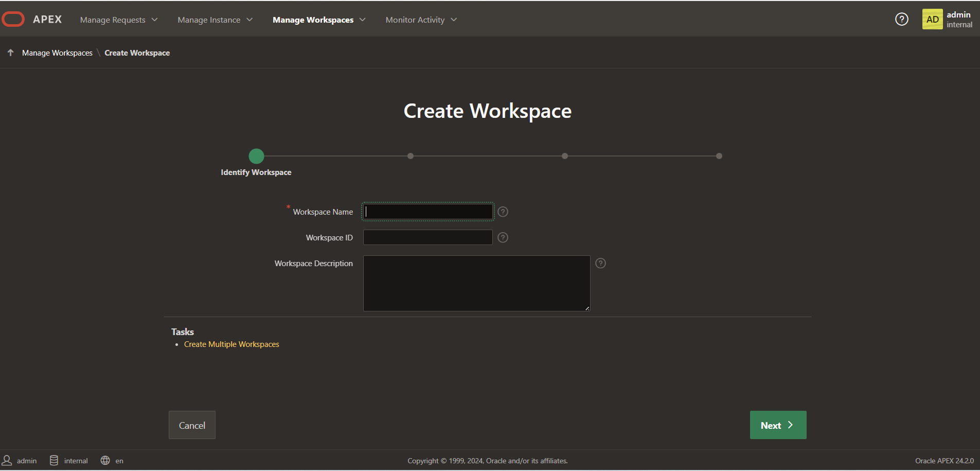This screenshot has width=980, height=471.
Task: Expand the Manage Instance menu chevron
Action: point(250,20)
